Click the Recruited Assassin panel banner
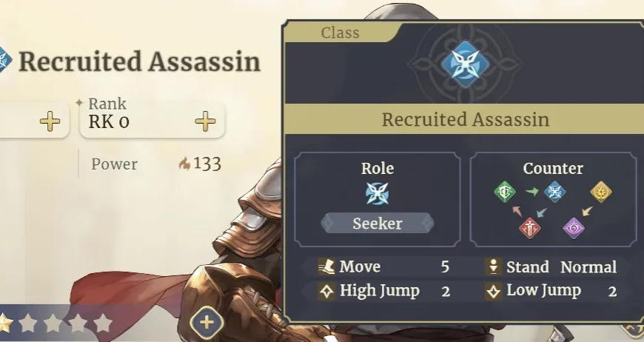This screenshot has height=342, width=644. click(x=465, y=119)
